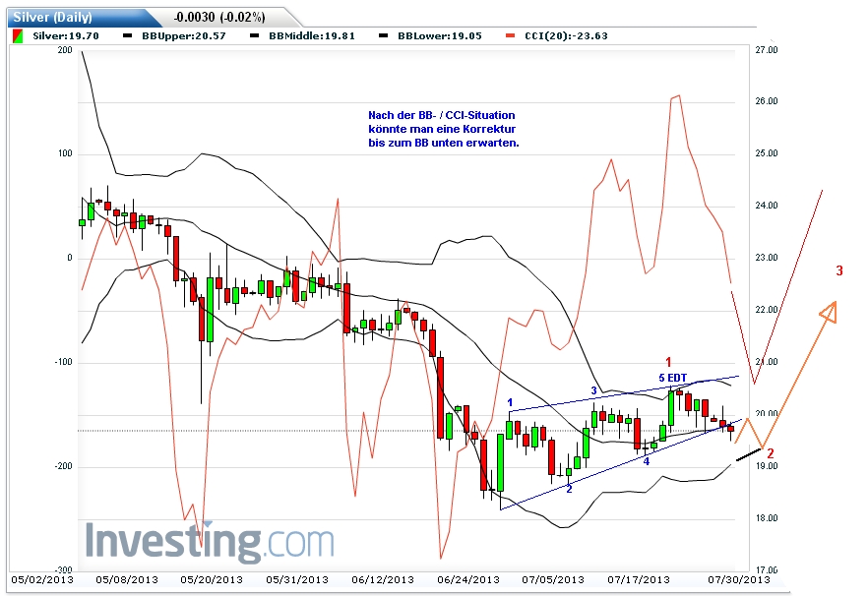Click the 05/20/2013 date axis label
868x596 pixels.
[212, 580]
